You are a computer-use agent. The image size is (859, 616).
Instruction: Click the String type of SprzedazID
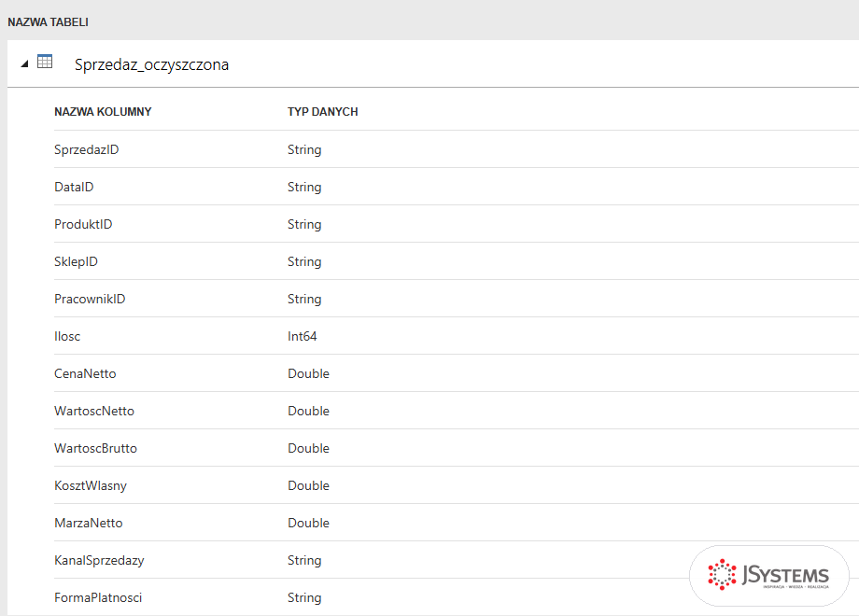(304, 150)
